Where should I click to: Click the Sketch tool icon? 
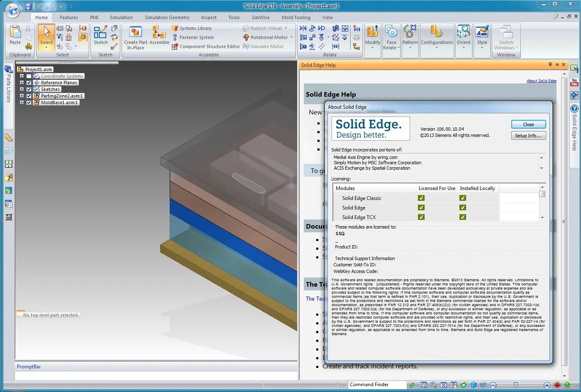point(100,32)
